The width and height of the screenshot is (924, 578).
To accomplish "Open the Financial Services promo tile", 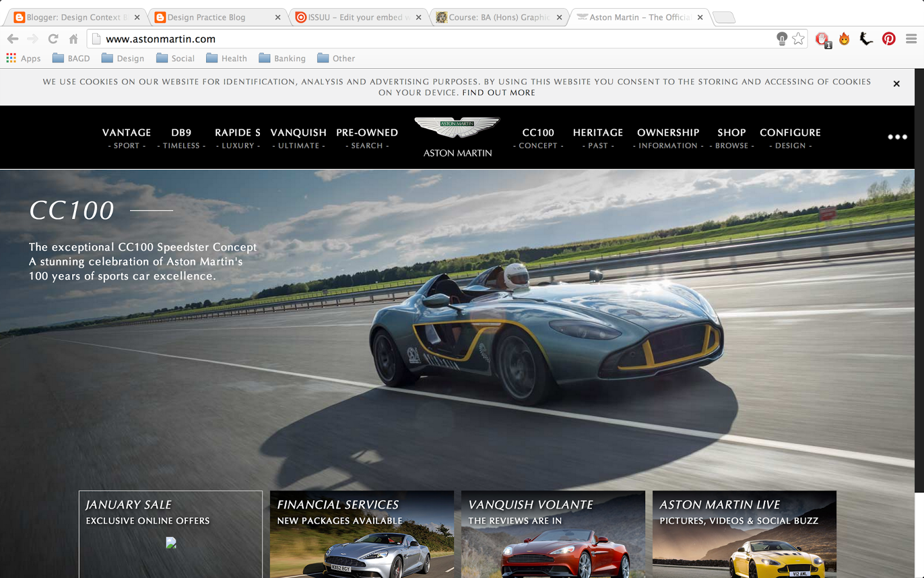I will (362, 534).
